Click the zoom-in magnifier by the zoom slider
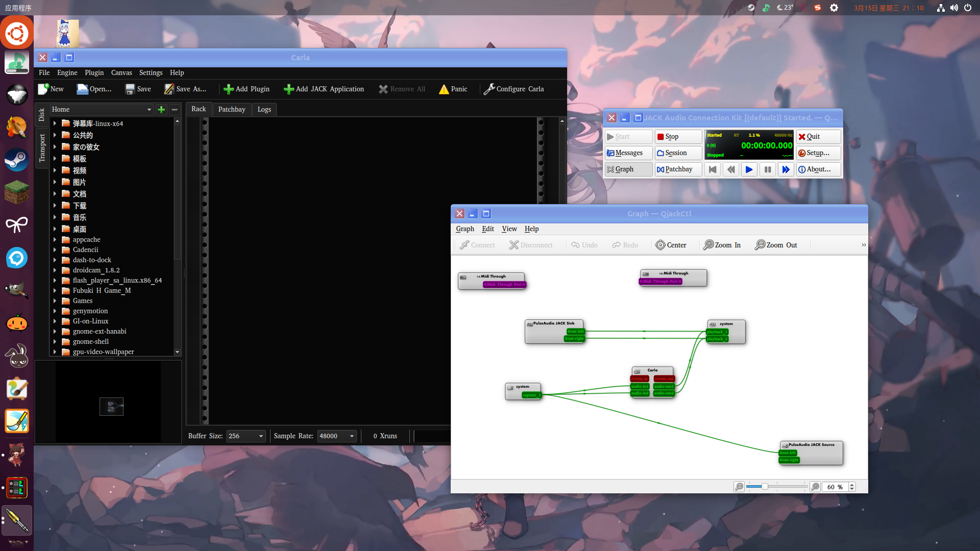This screenshot has width=980, height=551. click(x=815, y=487)
